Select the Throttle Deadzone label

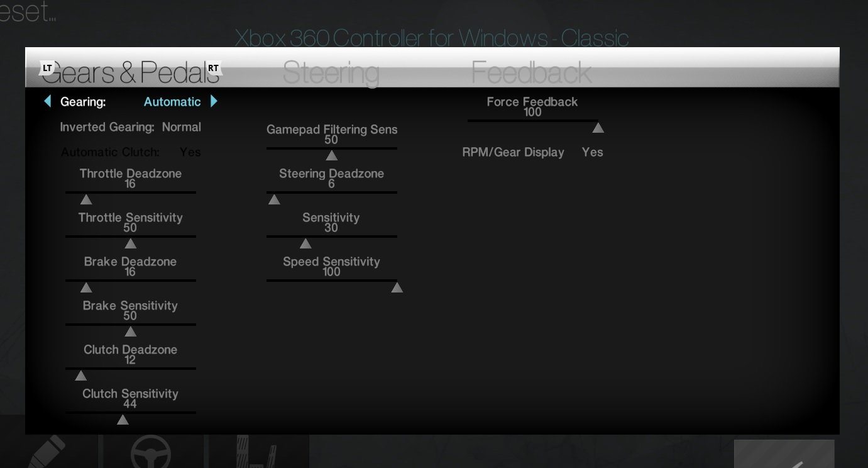tap(131, 174)
